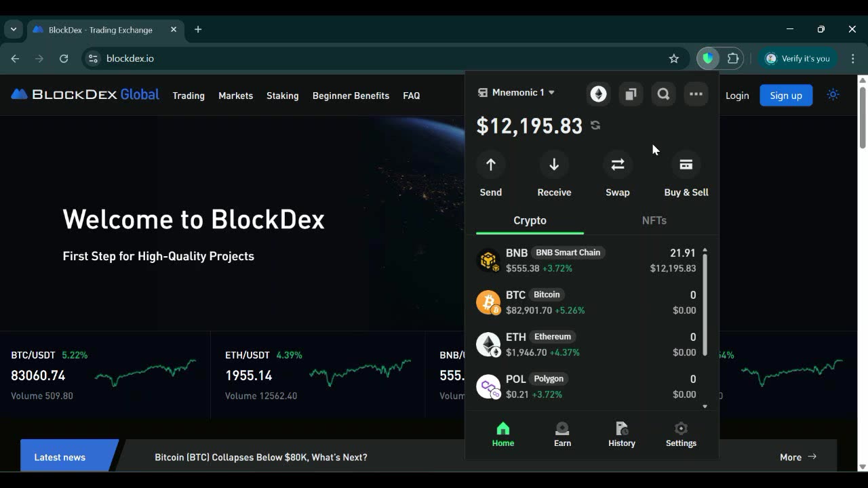The height and width of the screenshot is (488, 868).
Task: Click the wallet token list scrollbar
Action: [x=705, y=305]
